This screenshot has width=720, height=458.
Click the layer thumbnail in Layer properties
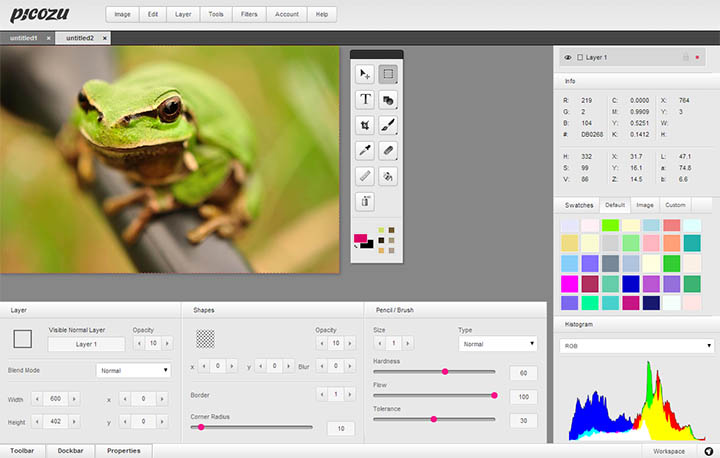click(22, 339)
